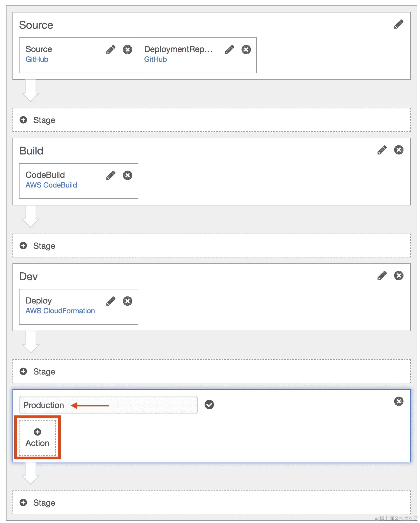The image size is (420, 523).
Task: Add a Stage between Build and Dev
Action: [x=212, y=246]
